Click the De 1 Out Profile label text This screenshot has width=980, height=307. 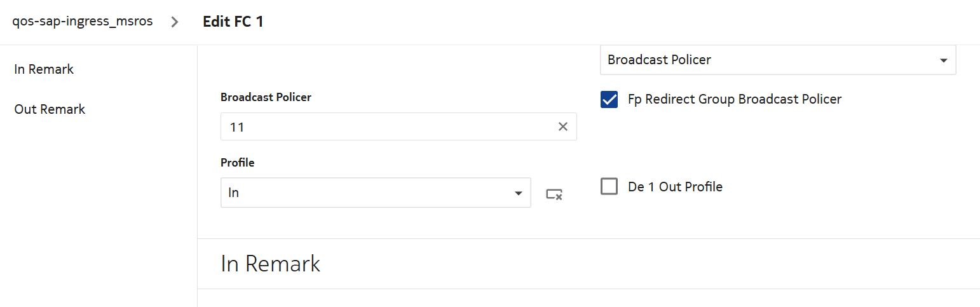coord(675,187)
